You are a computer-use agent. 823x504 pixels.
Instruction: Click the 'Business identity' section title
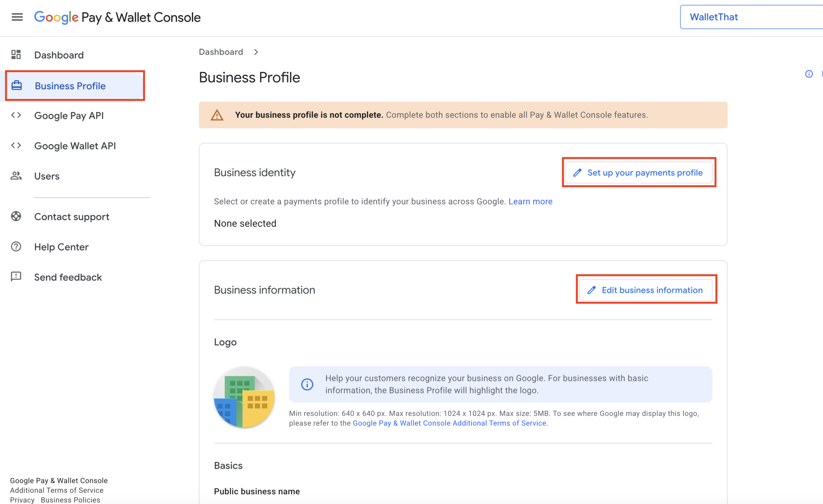(255, 173)
